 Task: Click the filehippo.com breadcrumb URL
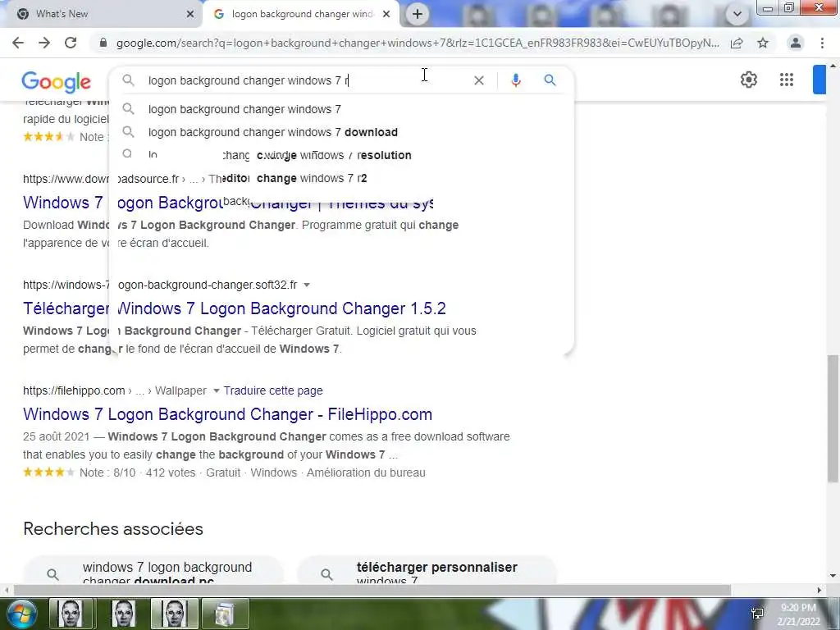tap(115, 390)
